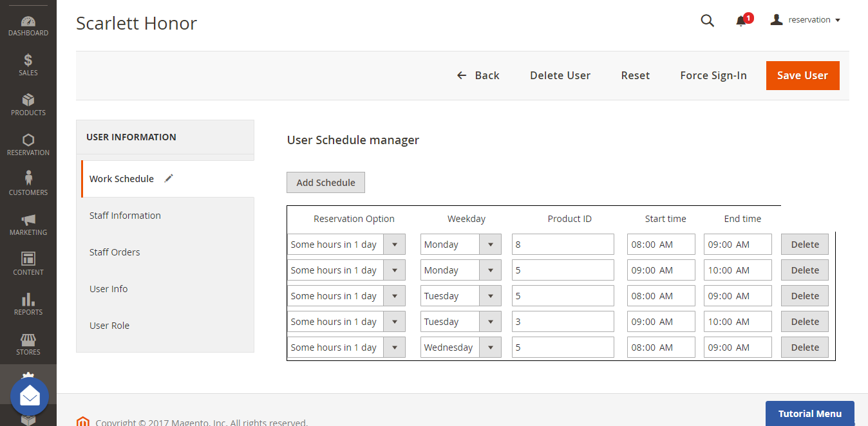868x426 pixels.
Task: Open the notifications bell icon
Action: click(x=741, y=21)
